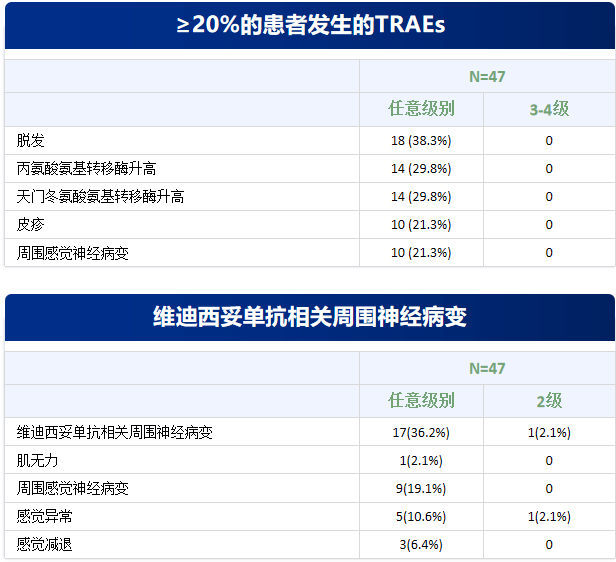Click the '0' in the TRAEs 周围感觉神经病变 row
Viewport: 616px width, 562px height.
pyautogui.click(x=549, y=253)
